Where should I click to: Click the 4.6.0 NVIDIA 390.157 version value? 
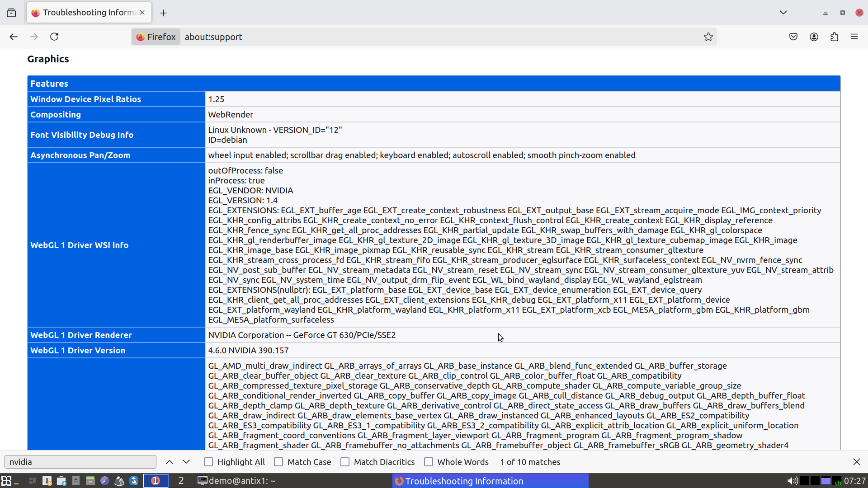(248, 350)
